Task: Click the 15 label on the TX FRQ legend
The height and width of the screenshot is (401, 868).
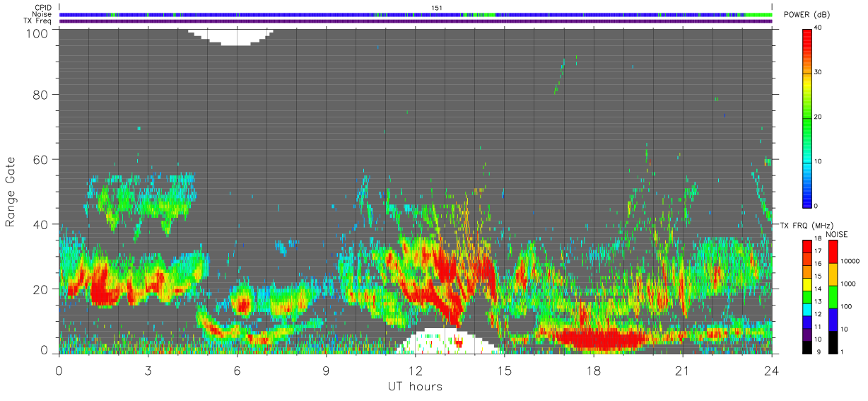Action: pyautogui.click(x=818, y=277)
